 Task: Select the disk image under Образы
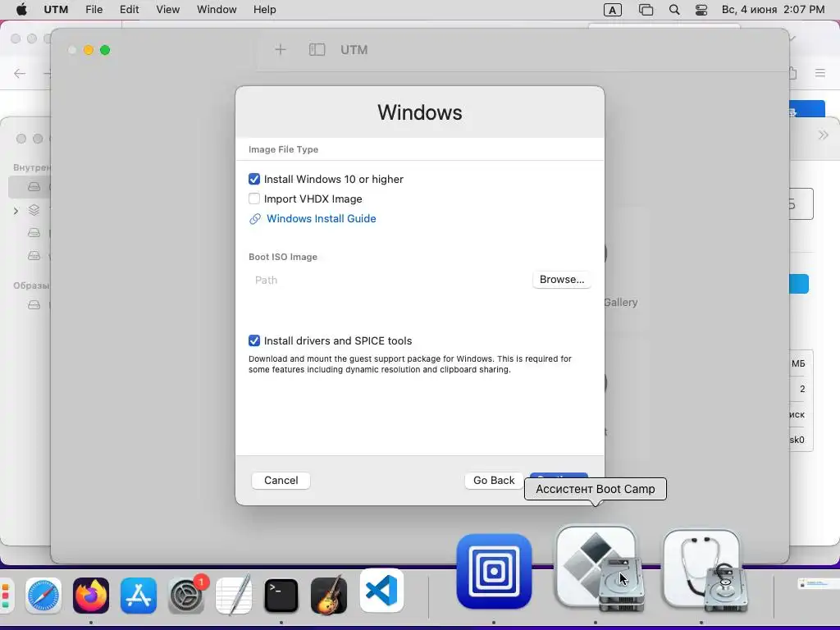tap(34, 305)
